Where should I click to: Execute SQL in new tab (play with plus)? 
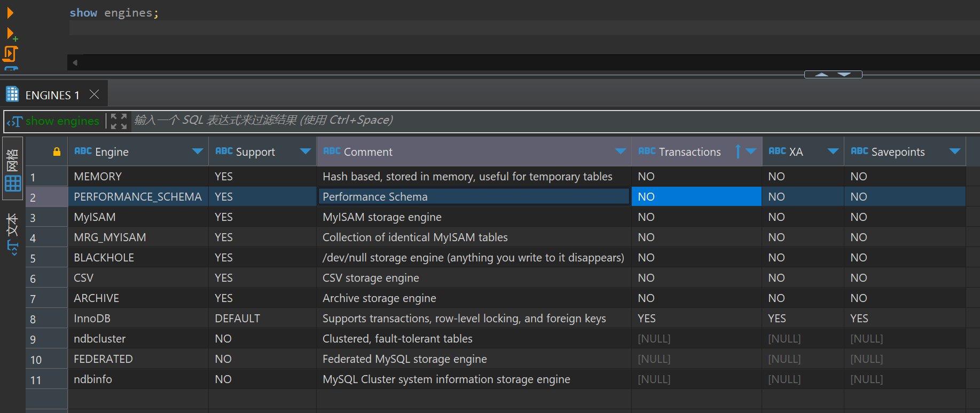point(11,34)
